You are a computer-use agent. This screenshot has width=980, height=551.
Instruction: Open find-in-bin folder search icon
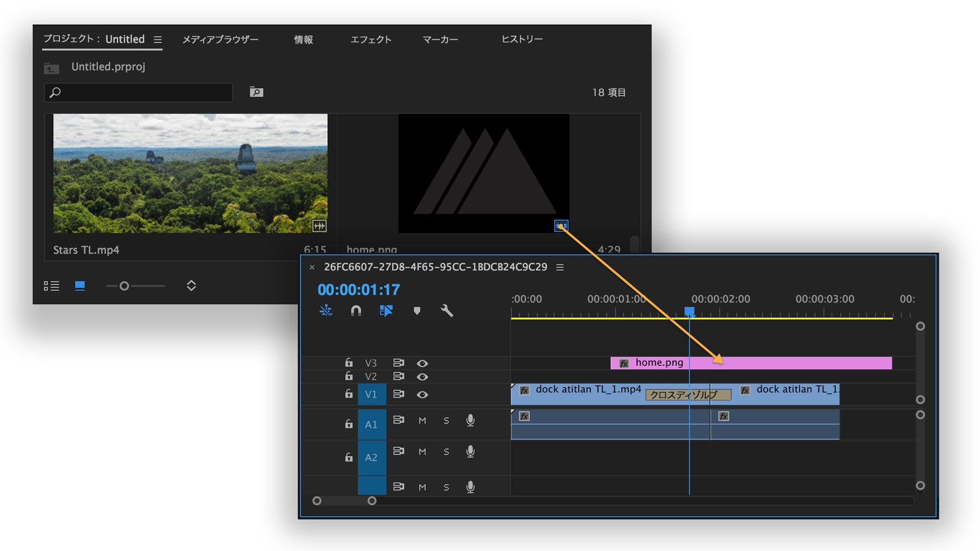[256, 92]
